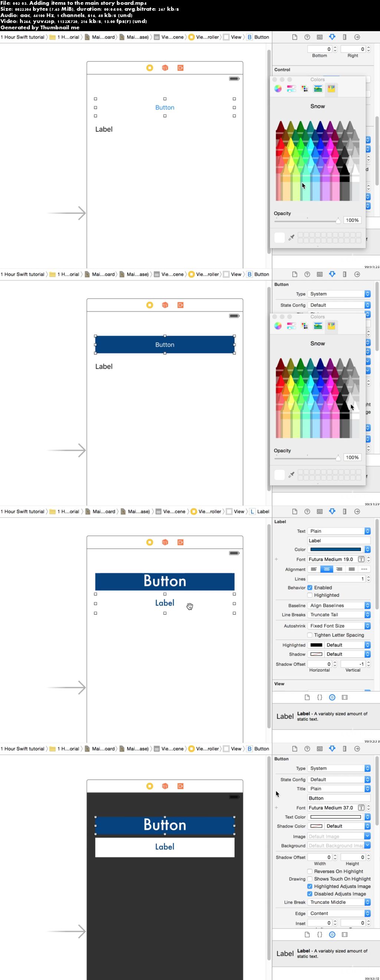Click blue Color swatch in Label inspector

point(335,549)
